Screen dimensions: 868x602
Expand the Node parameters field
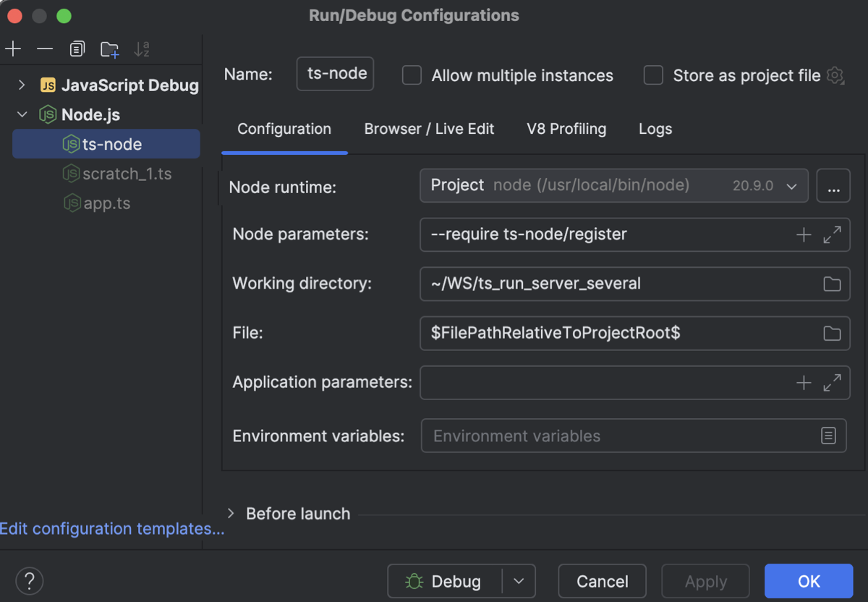(x=832, y=234)
